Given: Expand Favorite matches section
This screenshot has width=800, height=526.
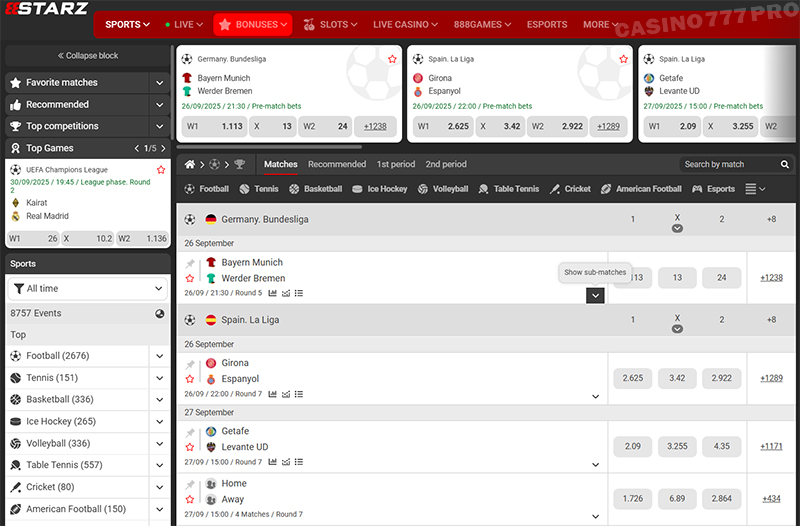Looking at the screenshot, I should pyautogui.click(x=160, y=83).
